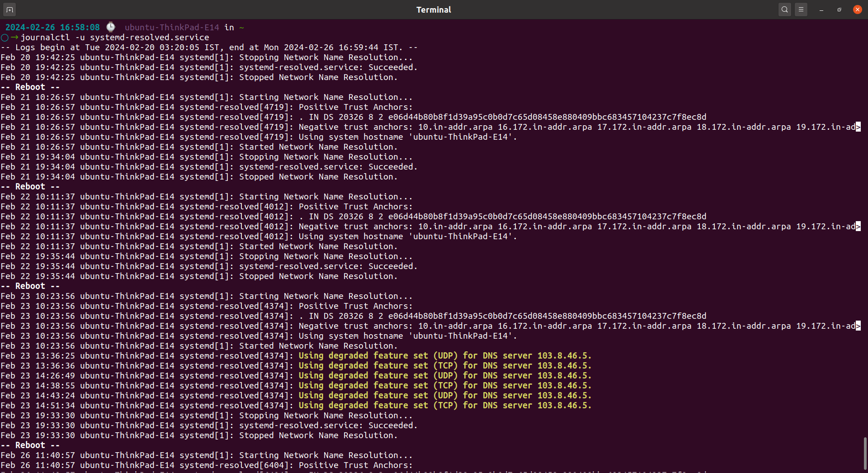Click Feb 20 'Stopping Network Name Resolution...' line
Screen dimensions: 868x473
click(207, 57)
